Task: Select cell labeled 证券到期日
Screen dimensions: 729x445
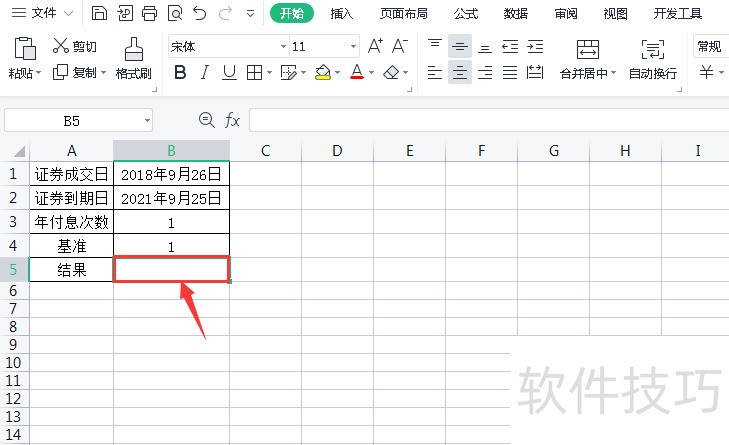Action: coord(71,198)
